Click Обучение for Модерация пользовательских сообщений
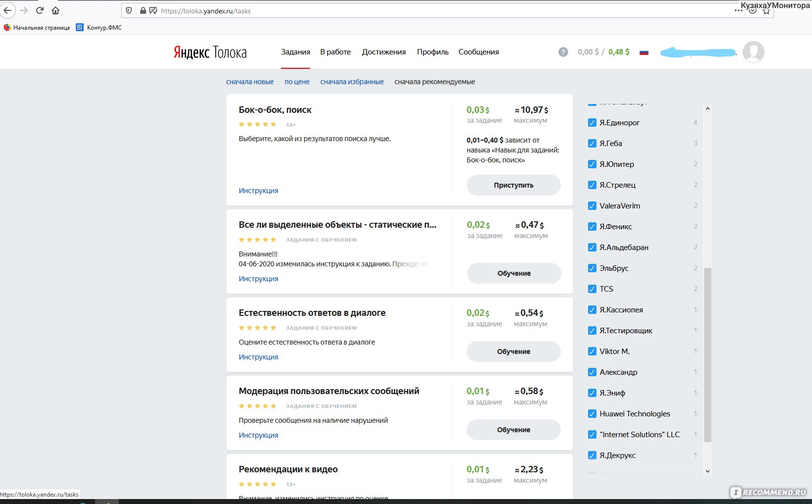 (x=514, y=430)
